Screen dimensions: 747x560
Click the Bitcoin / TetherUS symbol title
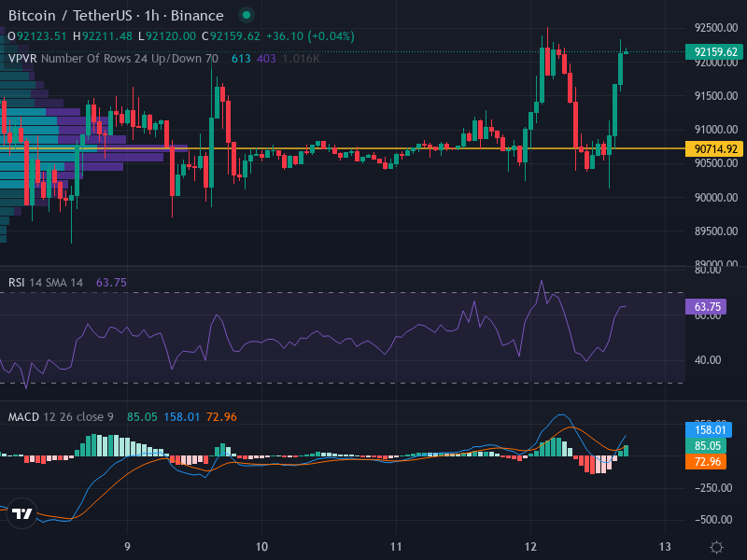click(x=116, y=16)
